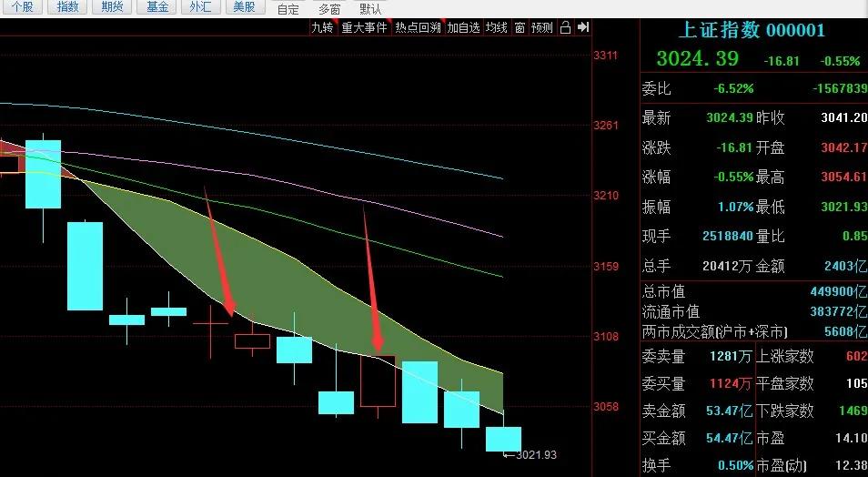Click the 上证指数 000001 title
Screen dimensions: 868x477
click(x=752, y=30)
